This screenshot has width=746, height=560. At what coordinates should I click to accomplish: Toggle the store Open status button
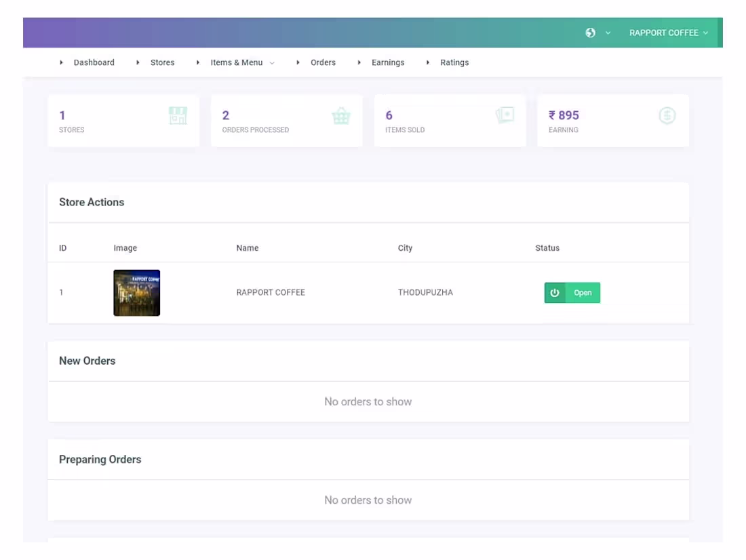pos(572,293)
